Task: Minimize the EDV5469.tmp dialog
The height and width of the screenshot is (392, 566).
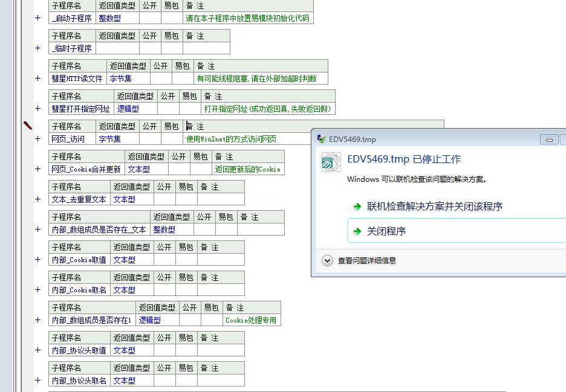Action: 549,140
